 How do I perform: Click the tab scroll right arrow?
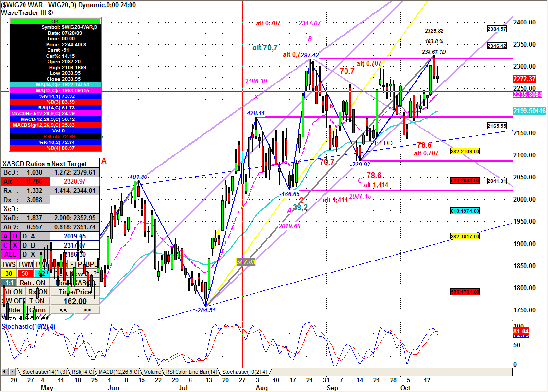[x=12, y=372]
